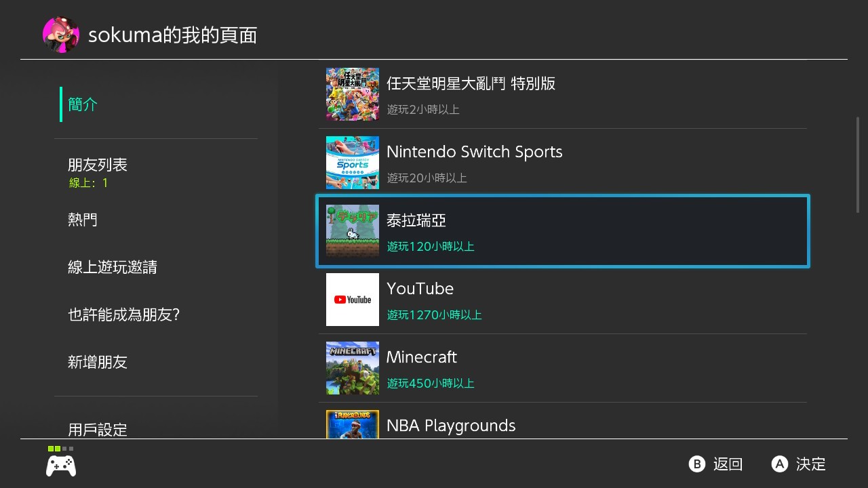Viewport: 868px width, 488px height.
Task: Click the scrollbar beside the game list
Action: tap(858, 165)
